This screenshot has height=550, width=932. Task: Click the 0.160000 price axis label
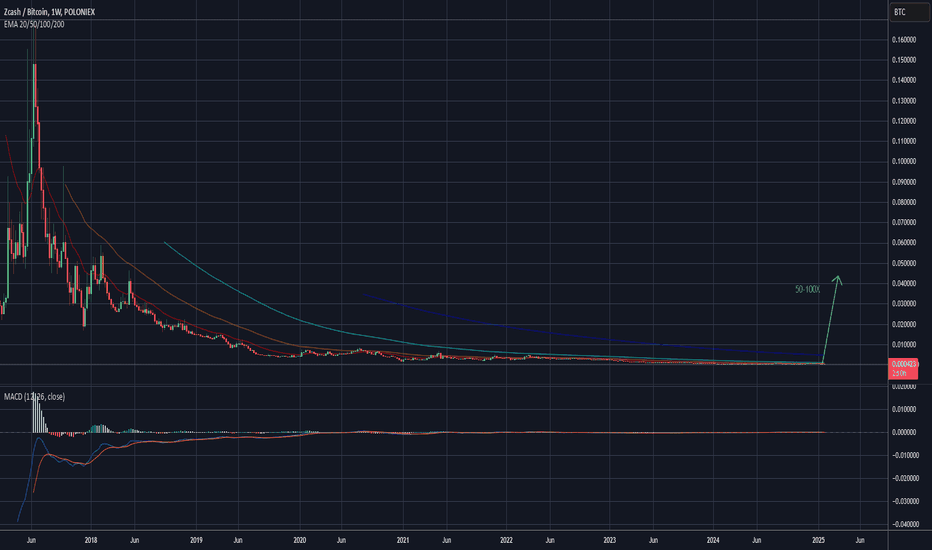tap(903, 40)
